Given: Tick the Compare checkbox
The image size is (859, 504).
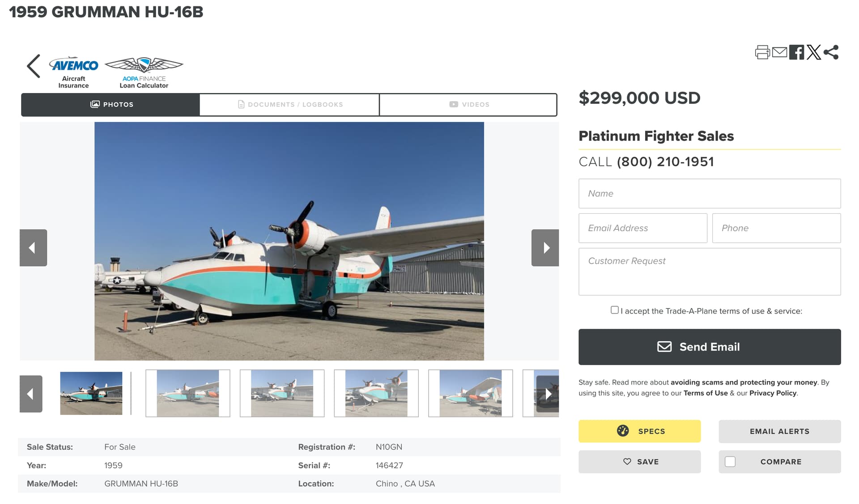Looking at the screenshot, I should [x=730, y=462].
